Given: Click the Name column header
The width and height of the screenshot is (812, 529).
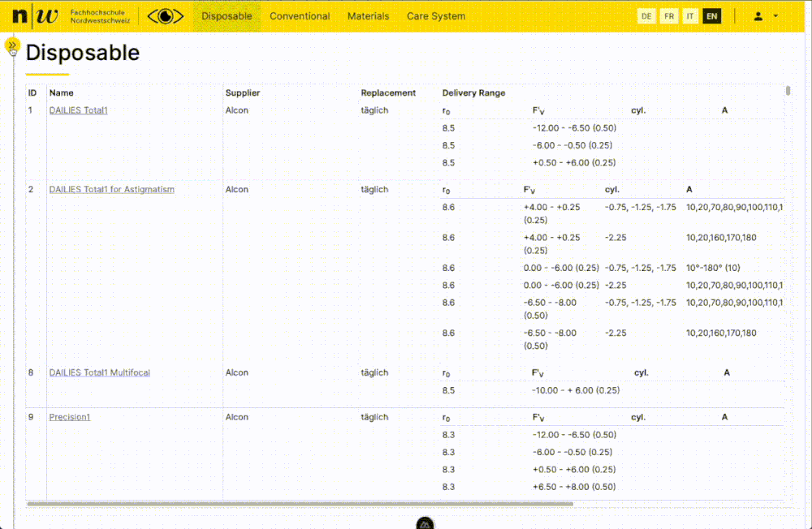Looking at the screenshot, I should (61, 93).
